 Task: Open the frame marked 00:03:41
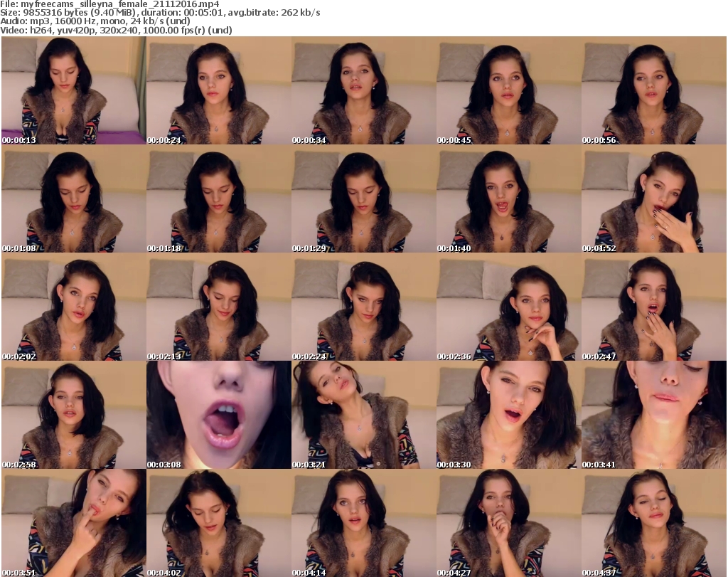[x=654, y=415]
